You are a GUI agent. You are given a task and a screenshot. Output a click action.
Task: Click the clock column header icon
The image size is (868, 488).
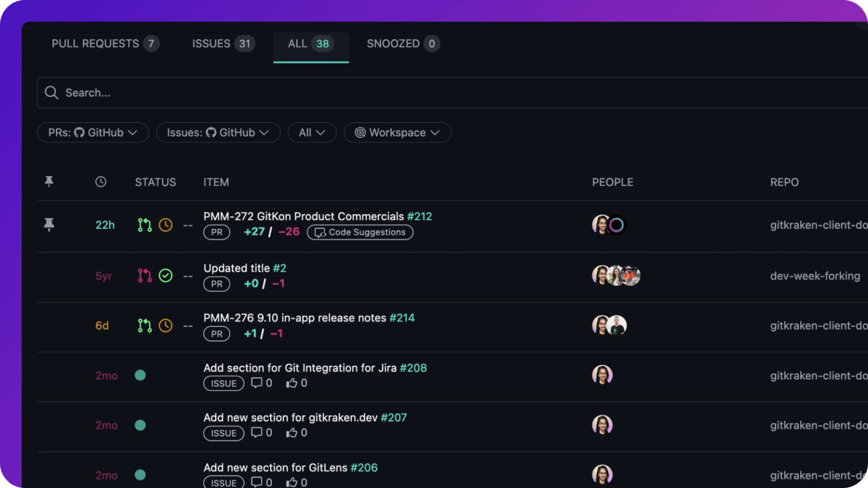point(101,181)
